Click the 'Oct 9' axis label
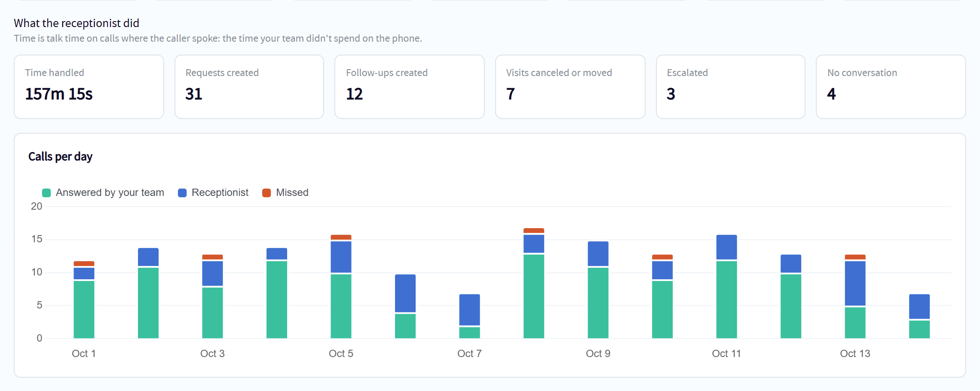The image size is (980, 391). click(598, 354)
